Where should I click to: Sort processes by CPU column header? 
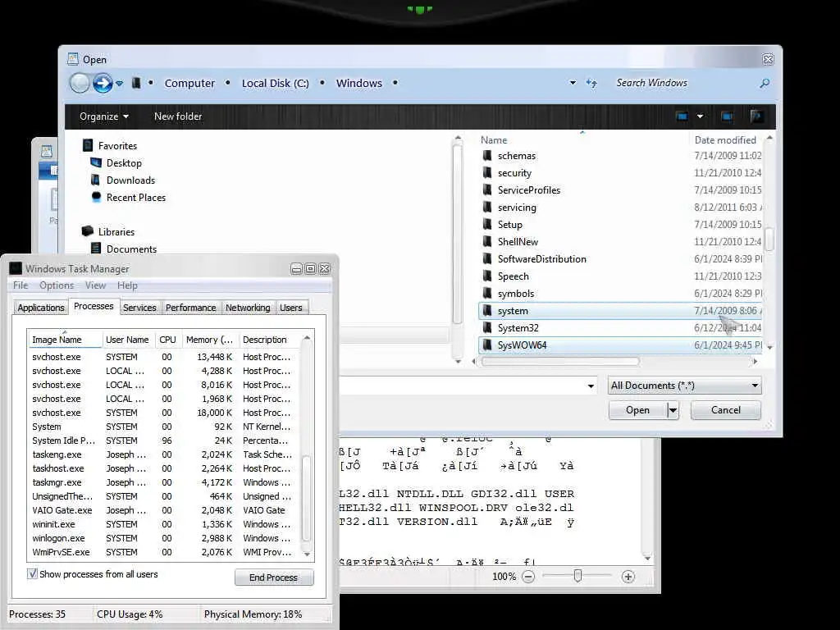click(x=167, y=340)
